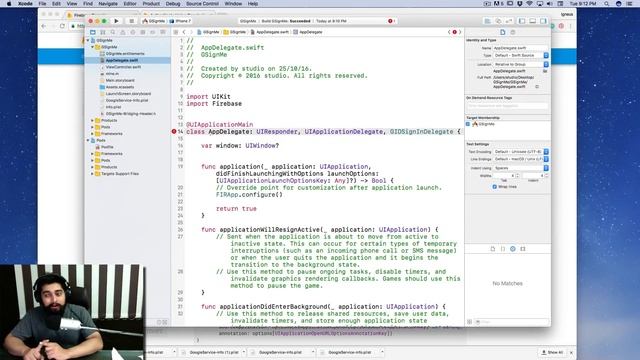Stop the running task in Xcode toolbar

131,21
